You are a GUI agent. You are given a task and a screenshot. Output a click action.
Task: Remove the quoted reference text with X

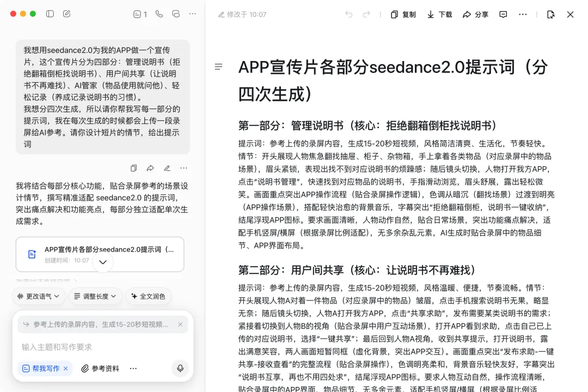(x=180, y=324)
